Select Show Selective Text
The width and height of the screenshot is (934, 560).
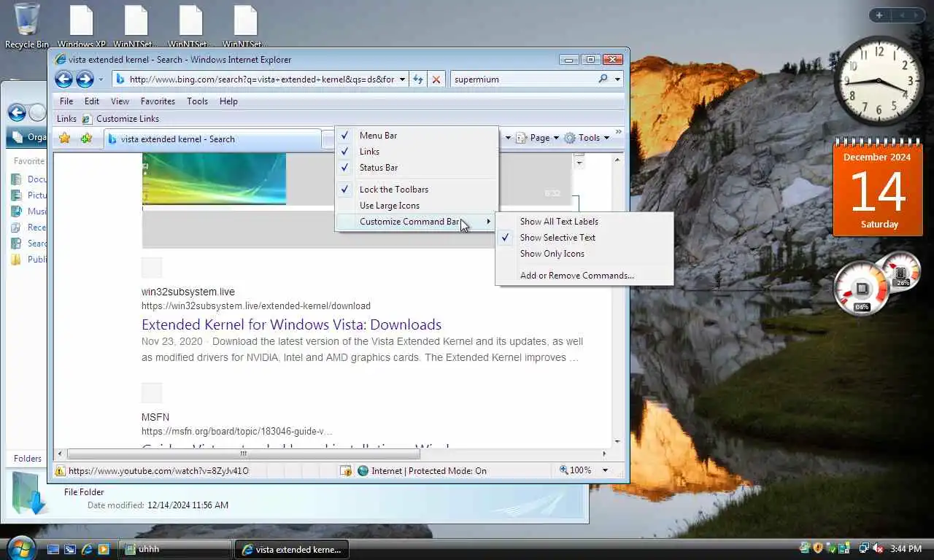click(x=584, y=238)
